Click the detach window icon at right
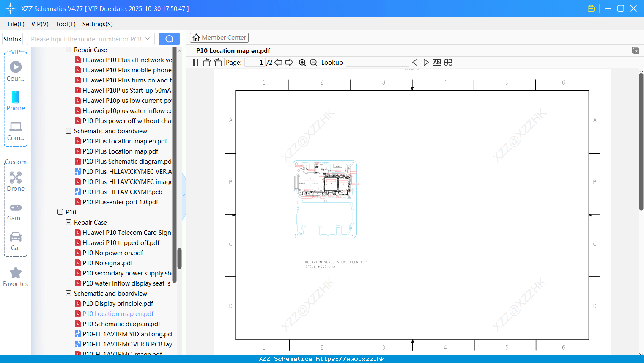This screenshot has height=363, width=644. 635,50
